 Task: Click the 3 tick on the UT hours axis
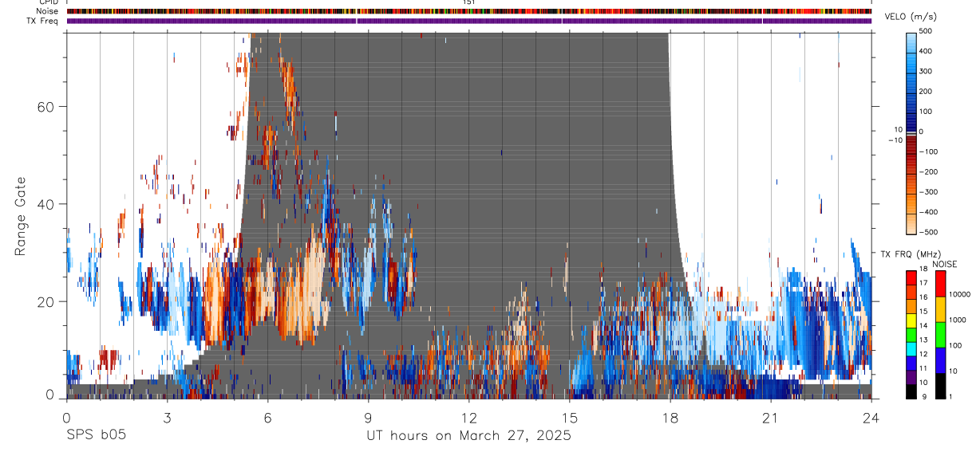pyautogui.click(x=167, y=417)
